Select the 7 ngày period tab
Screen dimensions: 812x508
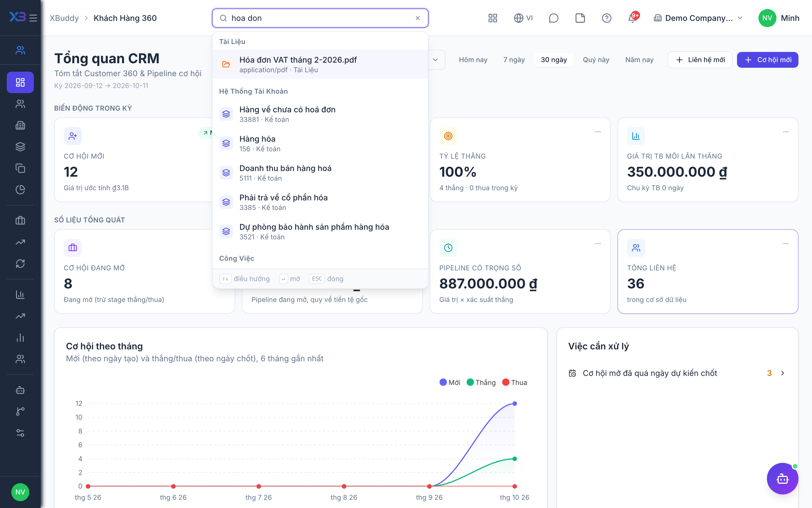(x=514, y=60)
